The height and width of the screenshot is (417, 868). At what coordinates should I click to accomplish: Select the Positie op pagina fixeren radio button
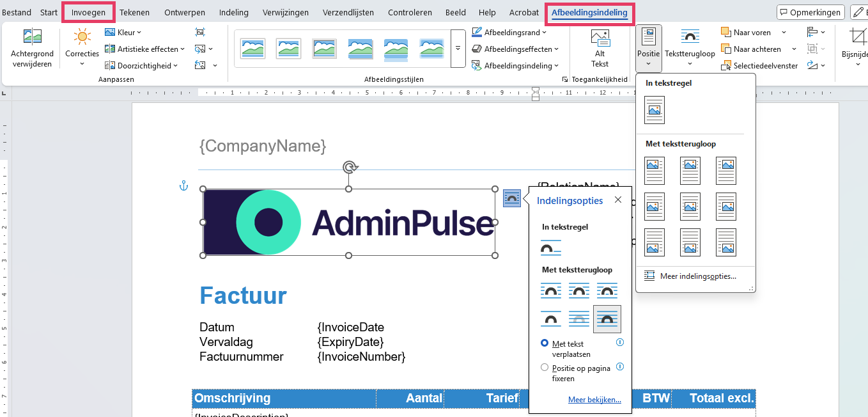pyautogui.click(x=545, y=368)
